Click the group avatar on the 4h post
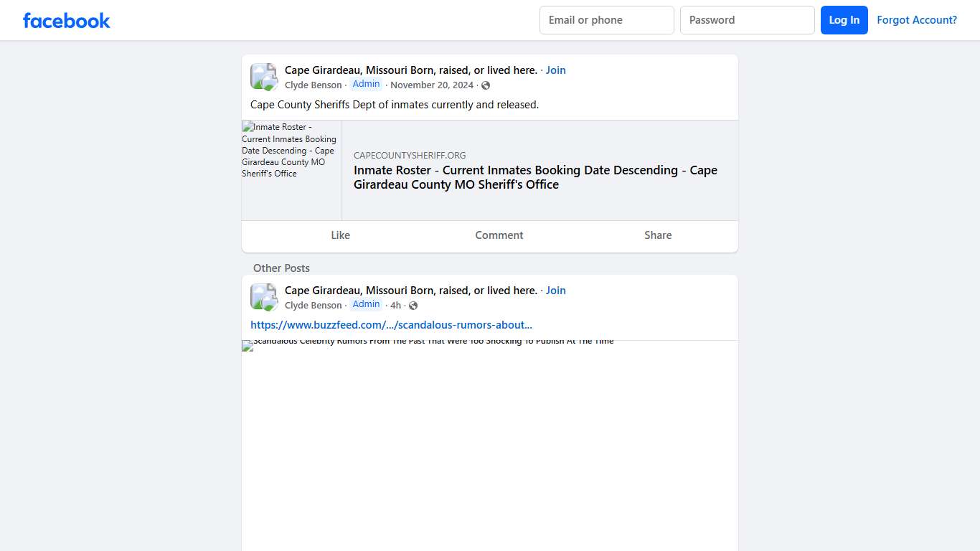Viewport: 980px width, 551px height. (263, 297)
